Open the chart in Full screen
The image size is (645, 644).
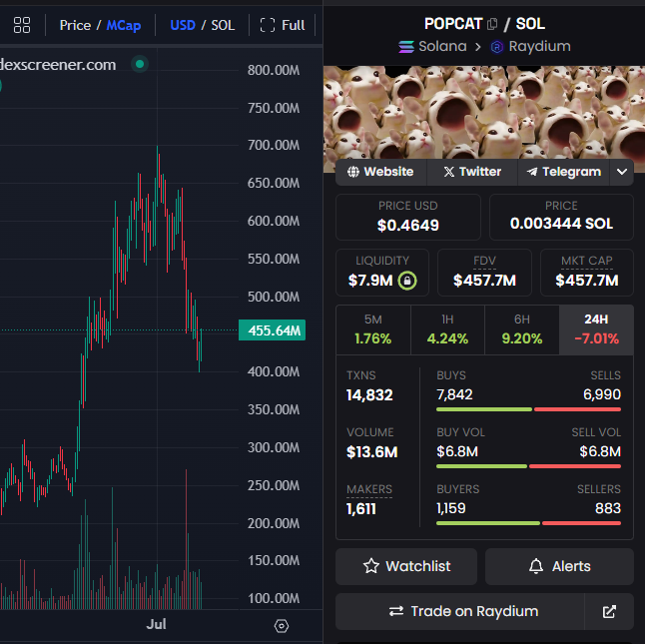[x=283, y=26]
